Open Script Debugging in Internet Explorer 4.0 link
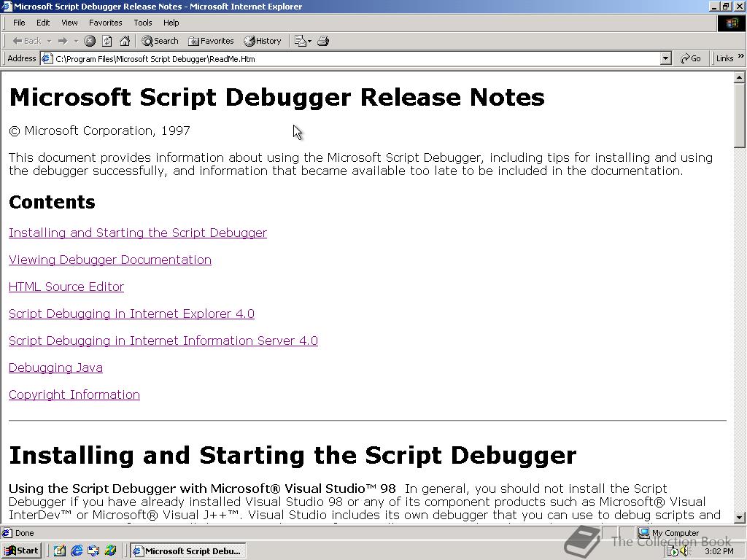The height and width of the screenshot is (560, 747). (131, 314)
